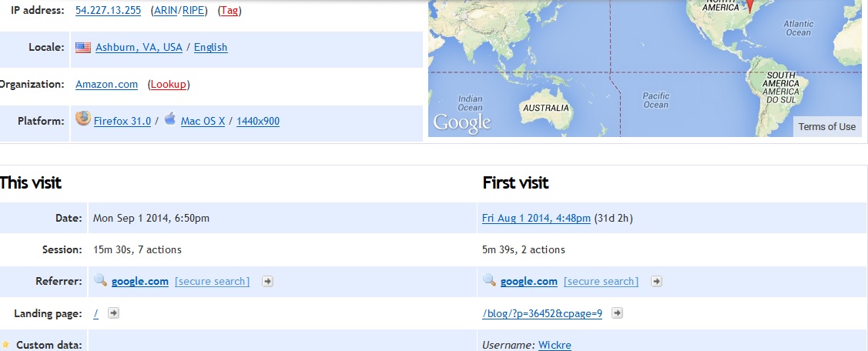Image resolution: width=868 pixels, height=351 pixels.
Task: Click the red Lookup link
Action: (x=168, y=85)
